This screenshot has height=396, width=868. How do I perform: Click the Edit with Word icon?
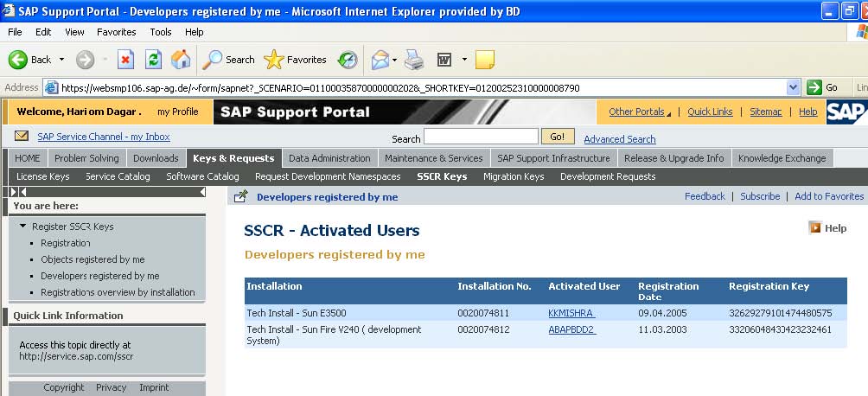pyautogui.click(x=444, y=60)
